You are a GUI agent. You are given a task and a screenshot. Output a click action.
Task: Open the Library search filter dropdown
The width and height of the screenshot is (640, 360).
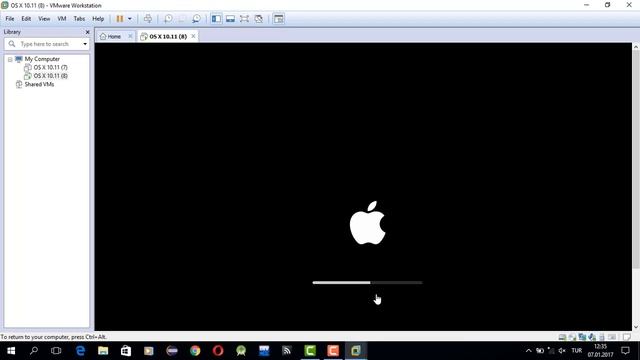85,44
